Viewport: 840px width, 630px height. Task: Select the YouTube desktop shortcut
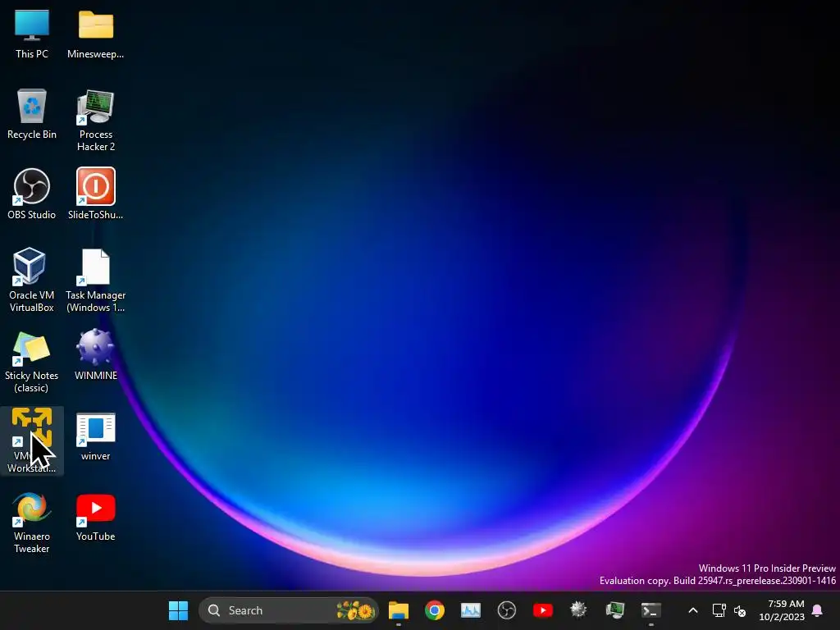tap(95, 517)
